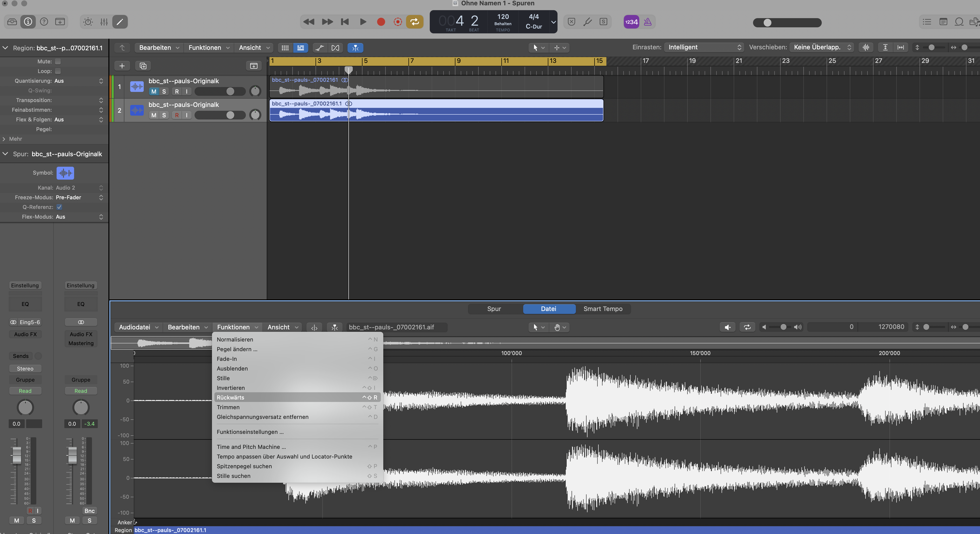Viewport: 980px width, 534px height.
Task: Click the Stereo output button
Action: (25, 369)
